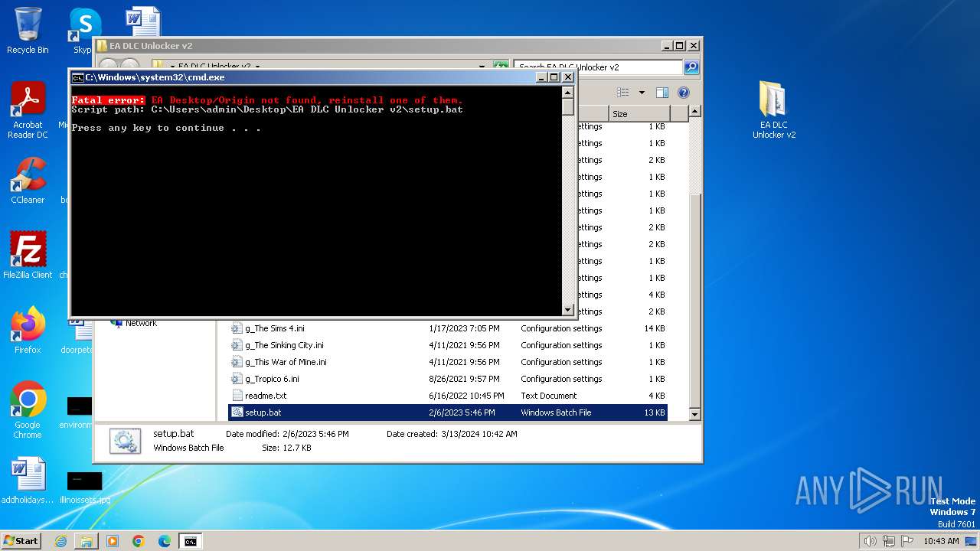Click the volume speaker tray icon
Viewport: 980px width, 551px height.
(x=870, y=541)
